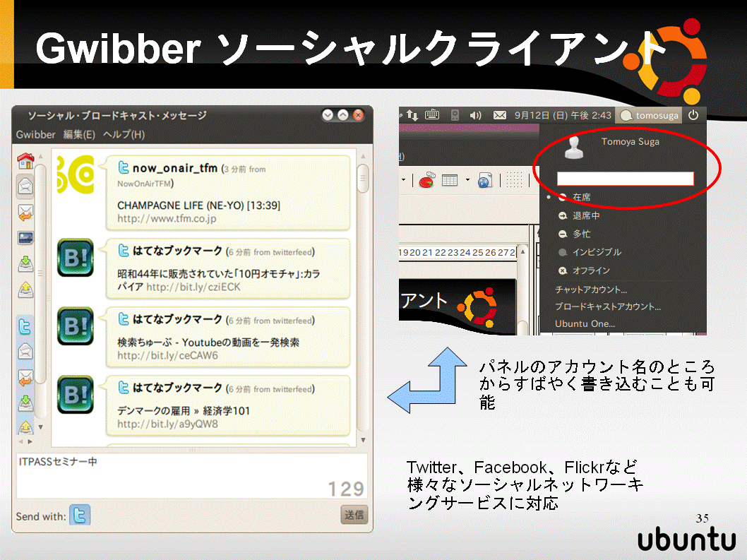Select the Twitter account icon in sidebar

point(25,326)
